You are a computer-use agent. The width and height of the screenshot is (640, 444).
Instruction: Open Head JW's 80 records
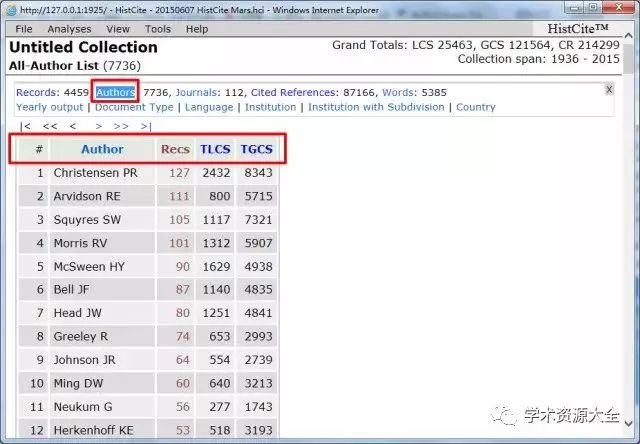pos(183,313)
